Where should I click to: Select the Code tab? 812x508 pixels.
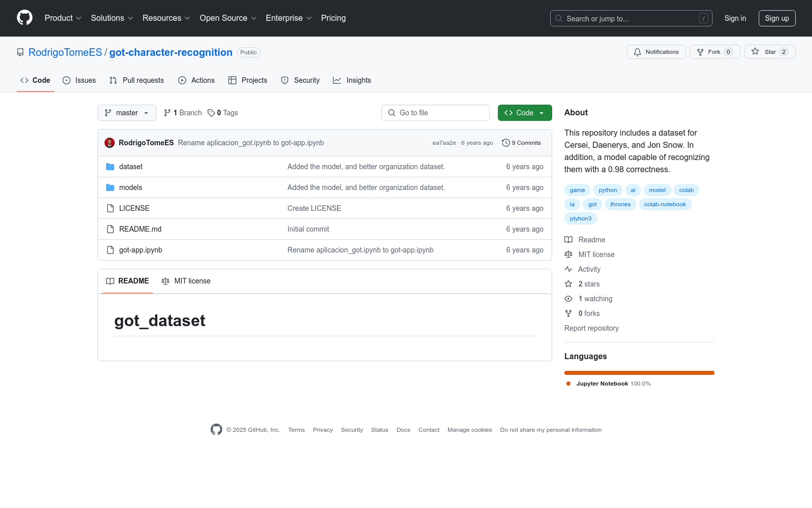point(36,80)
